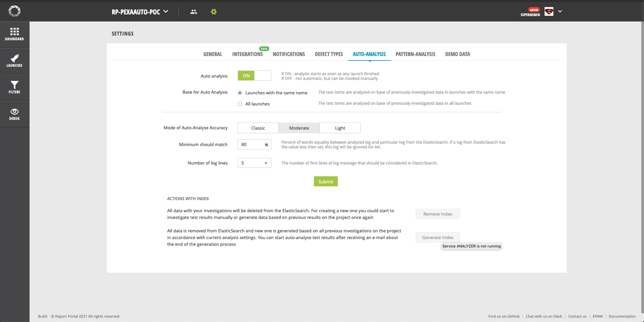The width and height of the screenshot is (644, 322).
Task: Click the green project settings gear
Action: point(214,12)
